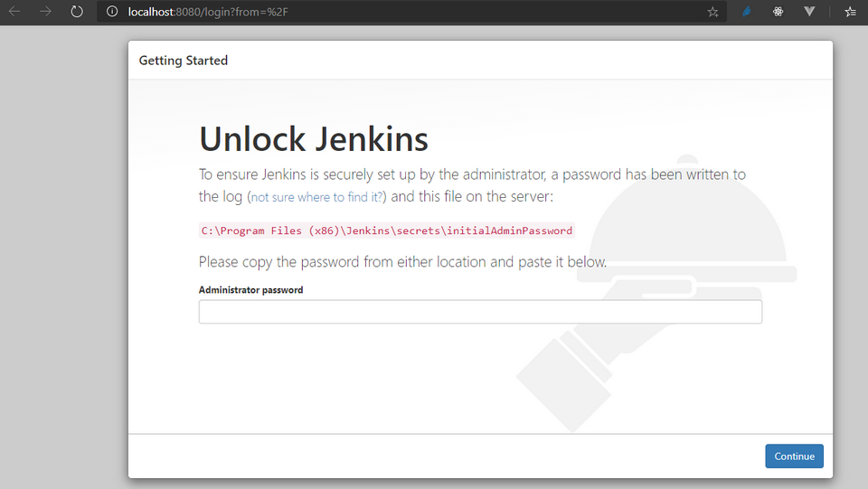This screenshot has width=868, height=489.
Task: Click the 'To ensure Jenkins is securely' paragraph
Action: 472,185
